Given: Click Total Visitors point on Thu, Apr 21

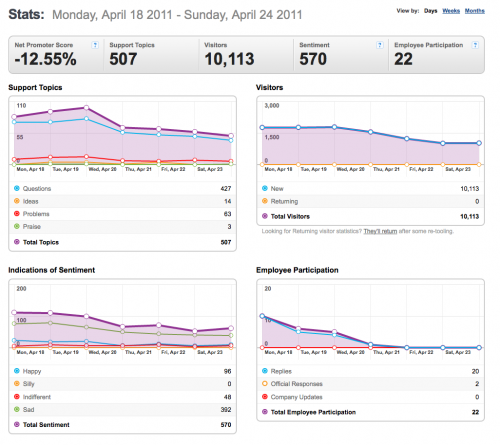Looking at the screenshot, I should (370, 132).
